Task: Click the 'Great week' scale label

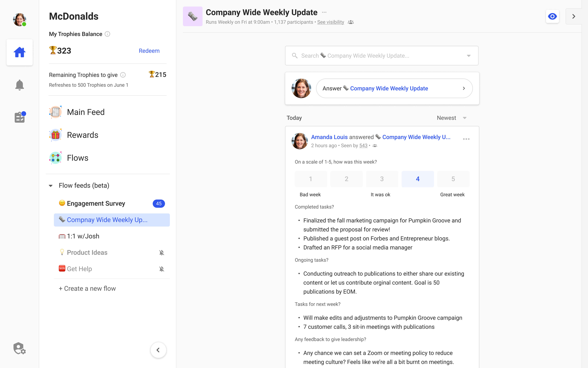Action: pyautogui.click(x=452, y=195)
